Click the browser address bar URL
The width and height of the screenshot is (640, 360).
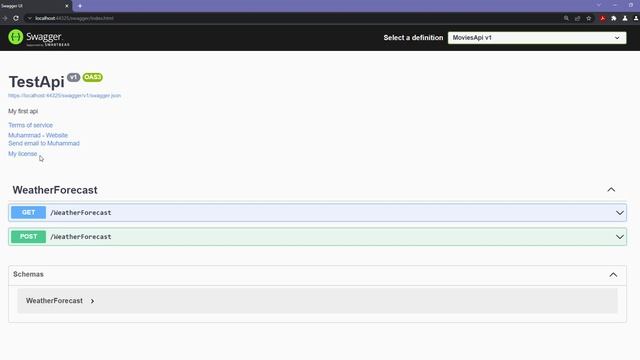tap(74, 18)
